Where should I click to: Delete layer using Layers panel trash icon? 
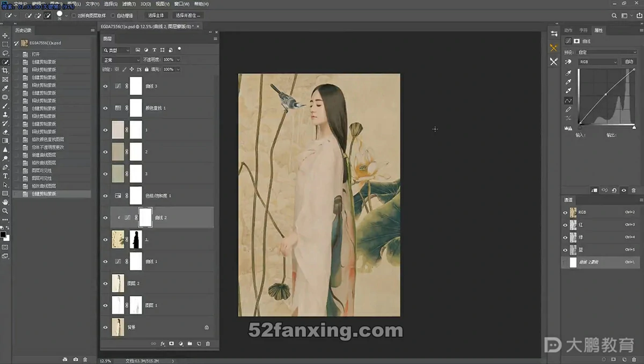point(208,344)
